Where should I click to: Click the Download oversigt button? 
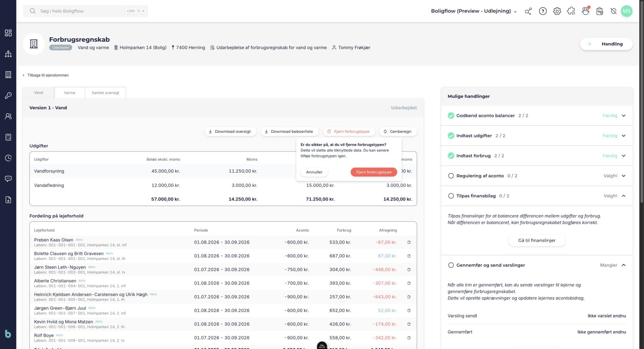(230, 131)
